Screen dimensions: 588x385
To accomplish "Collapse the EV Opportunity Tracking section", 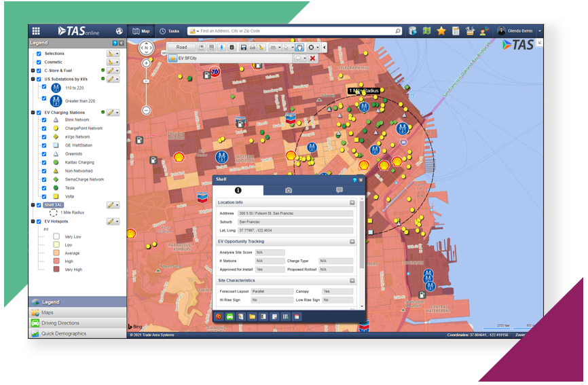I will tap(352, 242).
